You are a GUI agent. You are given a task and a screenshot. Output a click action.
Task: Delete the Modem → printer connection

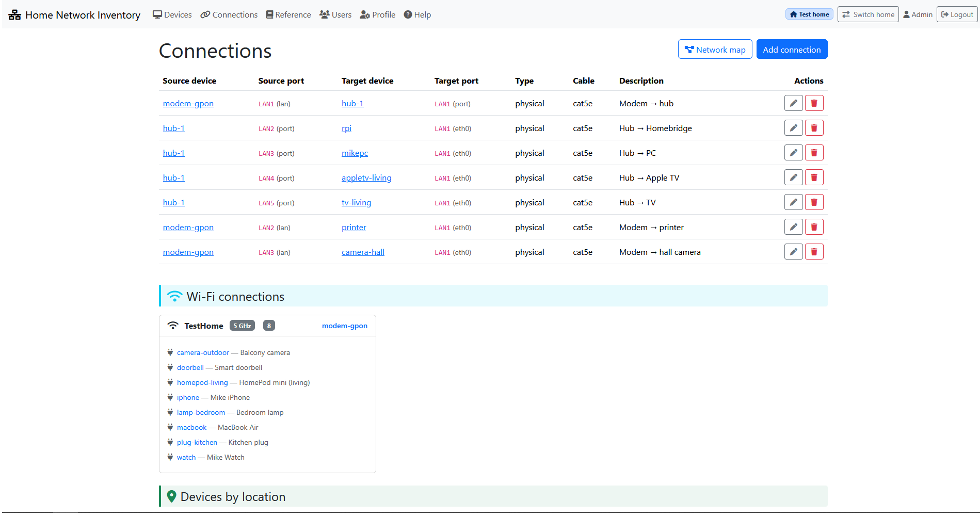814,227
